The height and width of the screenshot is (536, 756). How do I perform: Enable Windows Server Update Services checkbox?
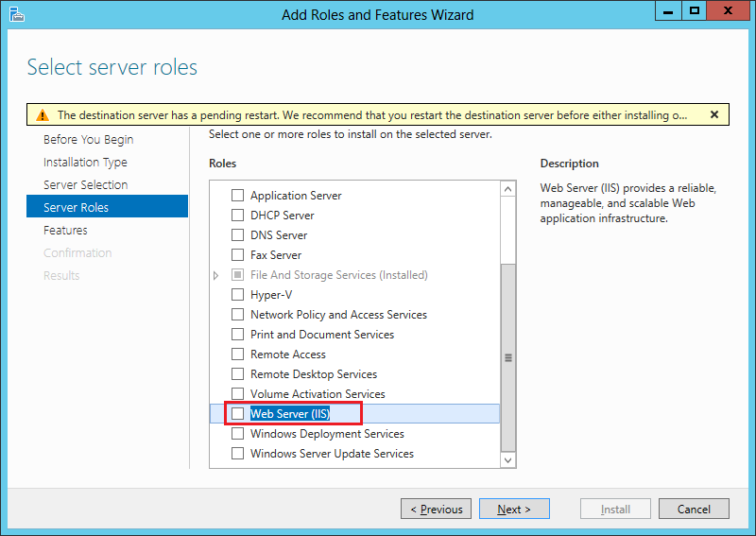point(238,453)
